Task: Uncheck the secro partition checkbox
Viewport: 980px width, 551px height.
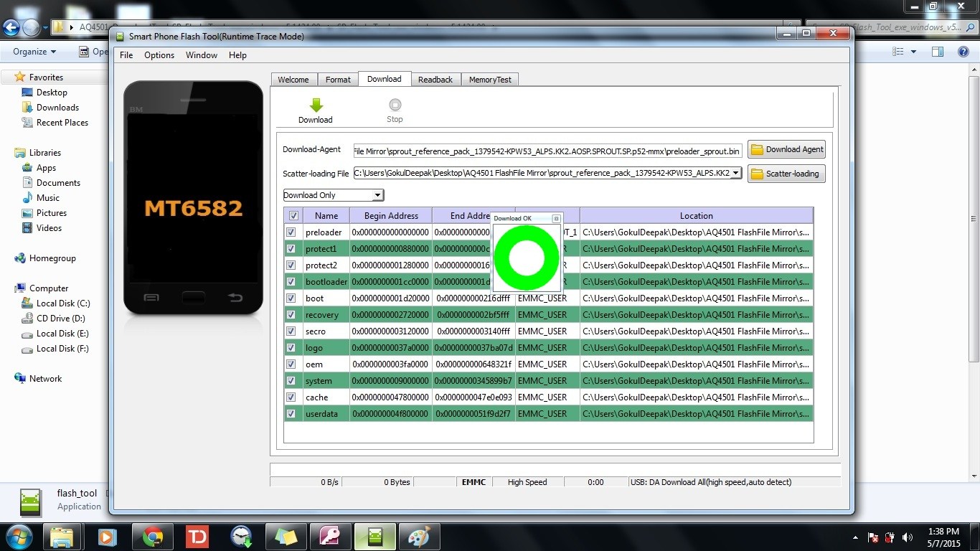Action: coord(291,331)
